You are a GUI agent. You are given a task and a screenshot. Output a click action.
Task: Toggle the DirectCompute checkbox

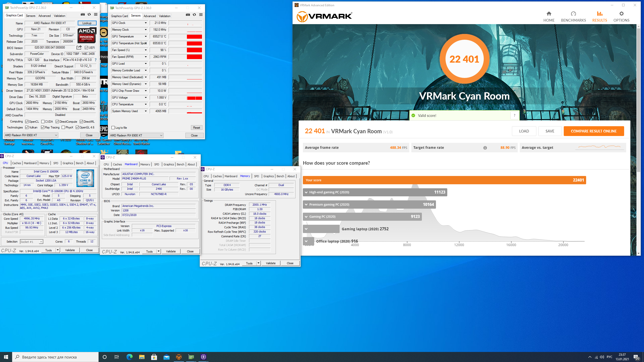(x=57, y=122)
